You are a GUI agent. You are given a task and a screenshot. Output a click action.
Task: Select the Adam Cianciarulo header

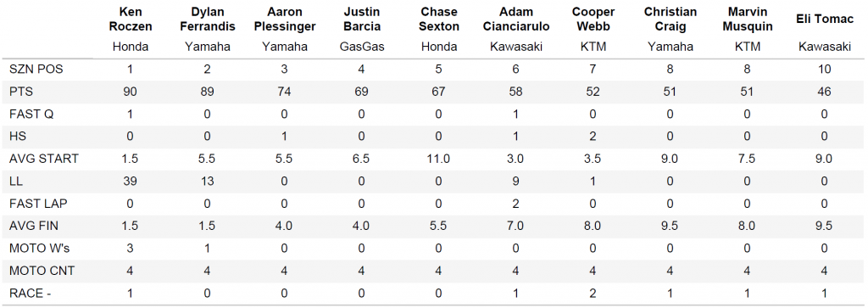[516, 19]
